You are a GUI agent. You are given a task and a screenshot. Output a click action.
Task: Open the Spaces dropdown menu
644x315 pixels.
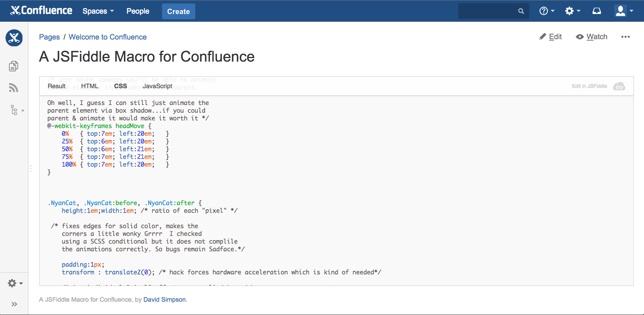pos(98,11)
